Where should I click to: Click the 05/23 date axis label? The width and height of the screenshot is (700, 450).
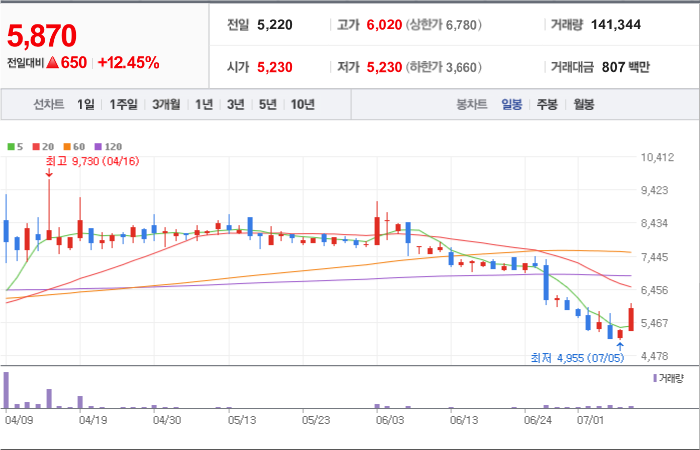pyautogui.click(x=316, y=420)
